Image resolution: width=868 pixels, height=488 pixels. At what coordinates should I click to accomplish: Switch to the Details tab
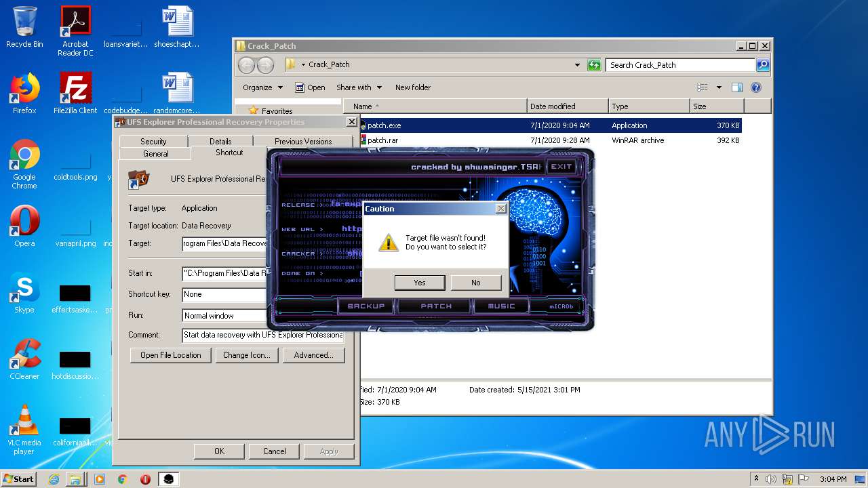coord(220,141)
